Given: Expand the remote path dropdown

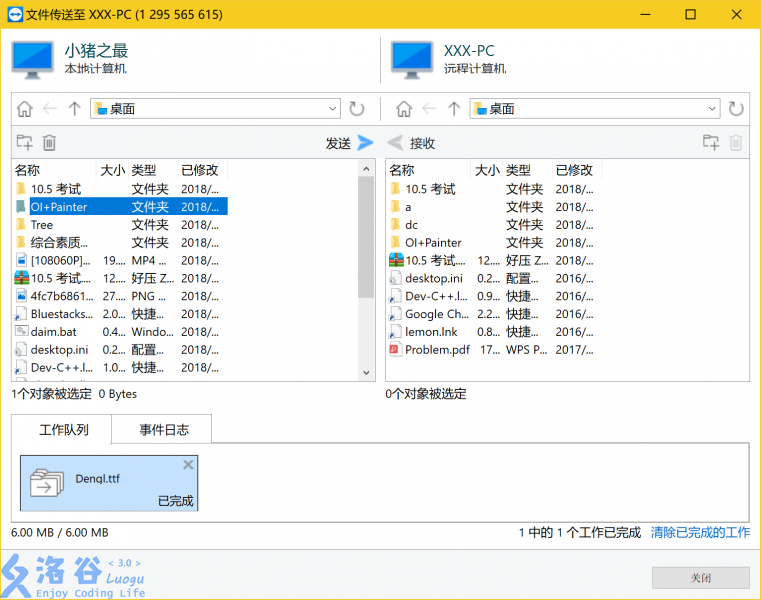Looking at the screenshot, I should [712, 109].
